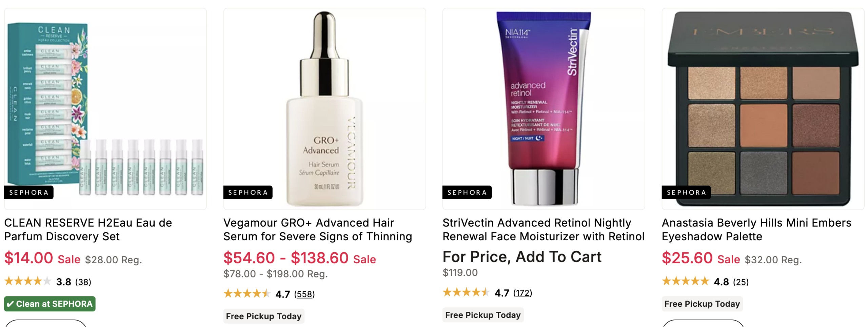
Task: Open Anastasia Mini Embers palette image
Action: (763, 109)
